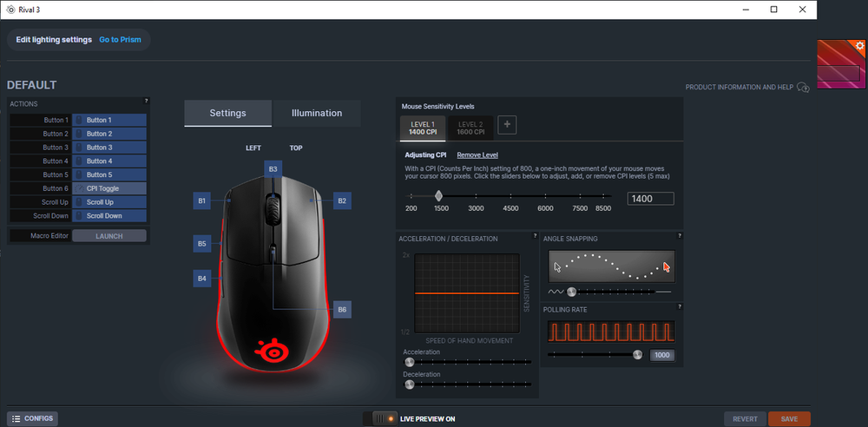
Task: Click the 4500 mark on CPI scale
Action: tap(510, 209)
